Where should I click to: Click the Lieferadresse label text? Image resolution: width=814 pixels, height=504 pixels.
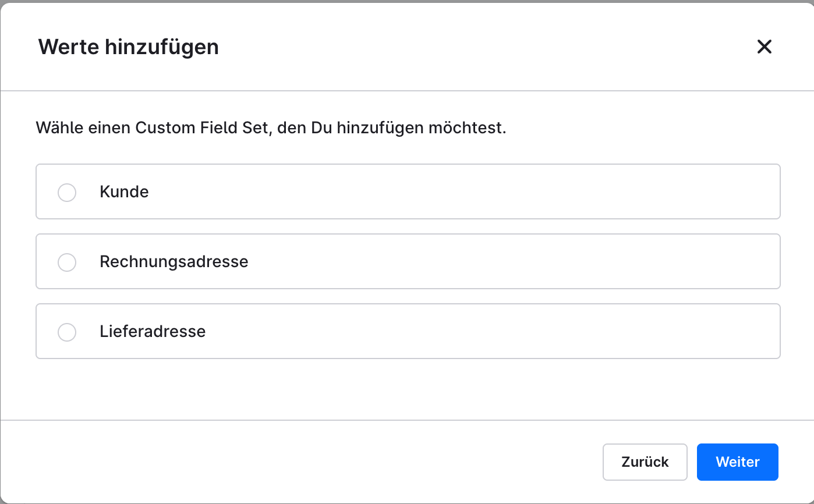tap(152, 332)
